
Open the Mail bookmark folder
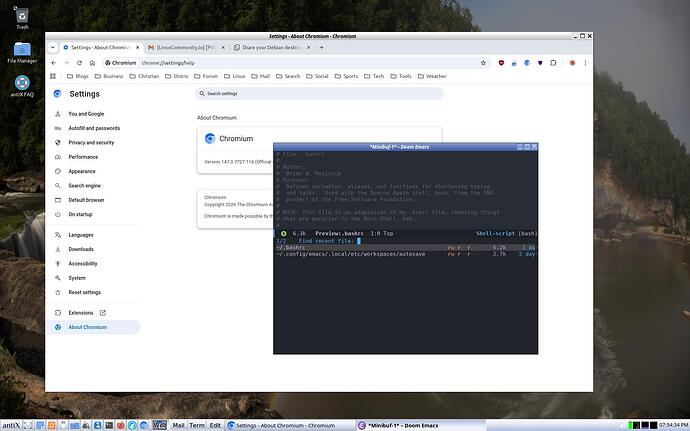(261, 76)
